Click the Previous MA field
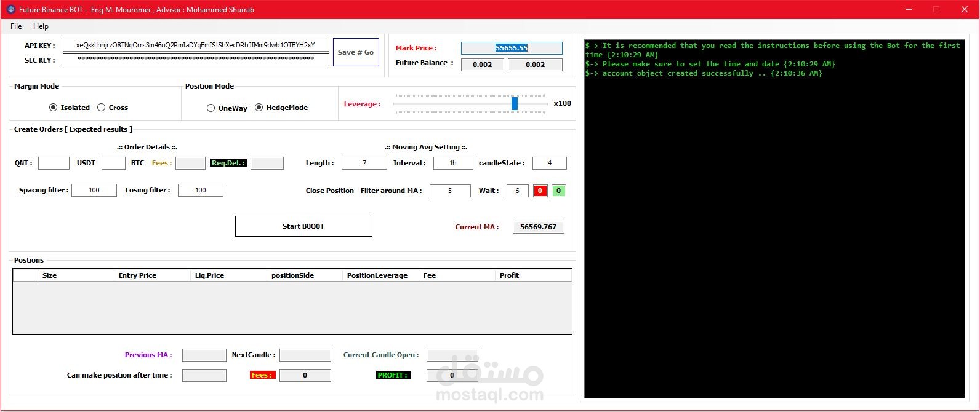Viewport: 980px width, 412px height. 204,355
